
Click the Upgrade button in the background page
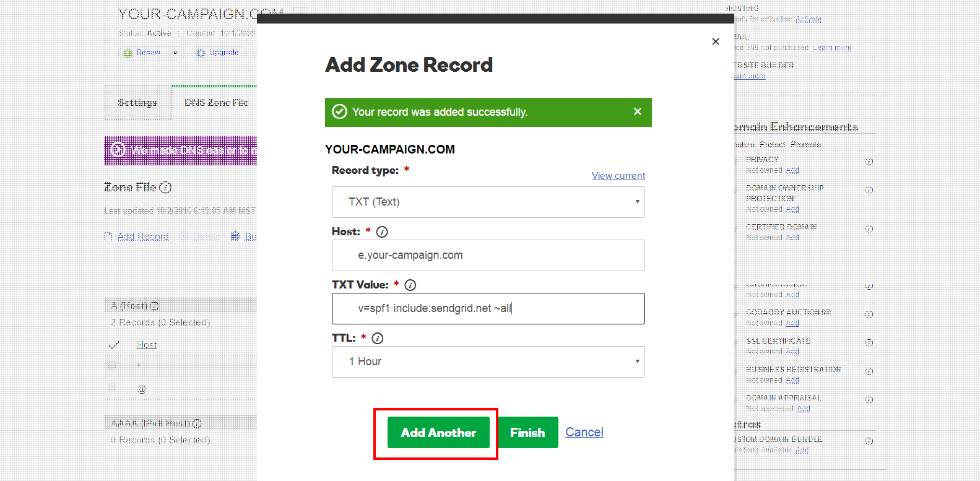(x=218, y=53)
